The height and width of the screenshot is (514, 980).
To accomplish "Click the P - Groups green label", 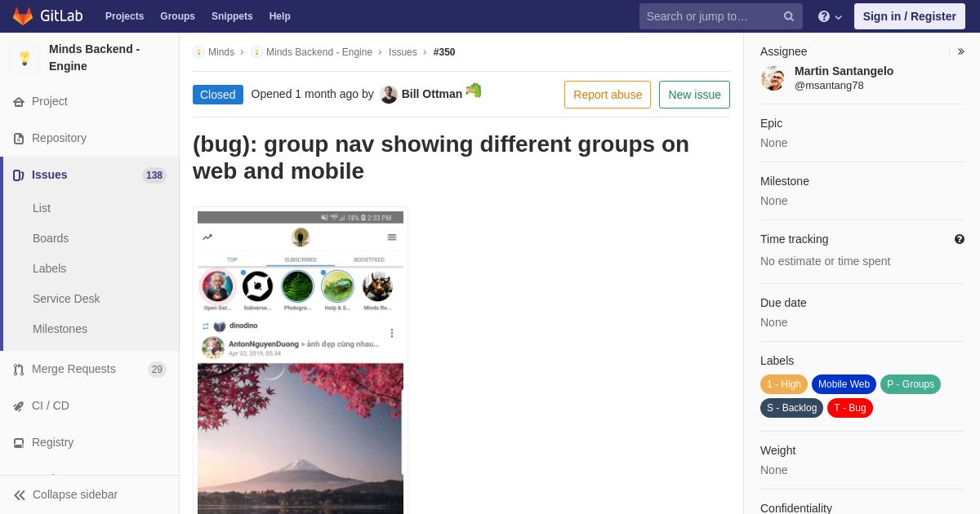I will click(911, 384).
